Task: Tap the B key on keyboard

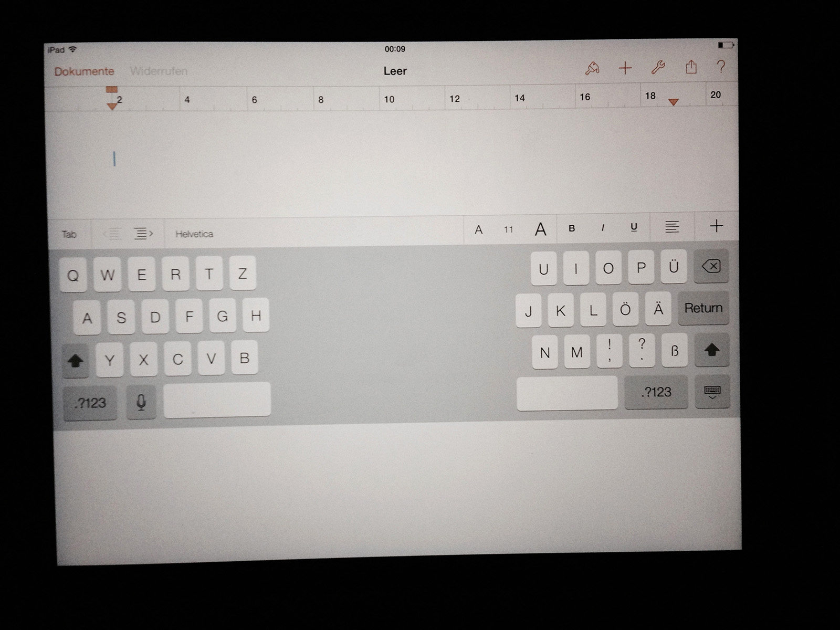Action: click(x=244, y=358)
